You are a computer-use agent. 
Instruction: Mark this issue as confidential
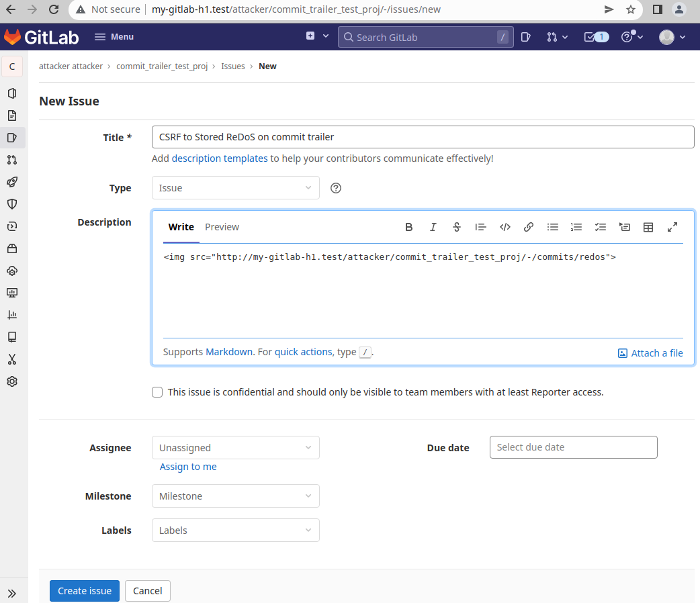(157, 392)
